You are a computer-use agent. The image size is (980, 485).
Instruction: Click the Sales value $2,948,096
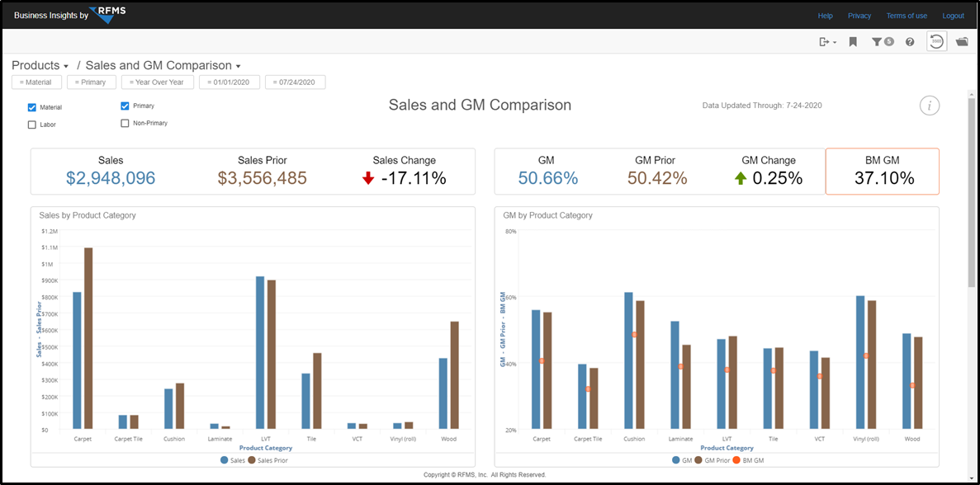[111, 178]
